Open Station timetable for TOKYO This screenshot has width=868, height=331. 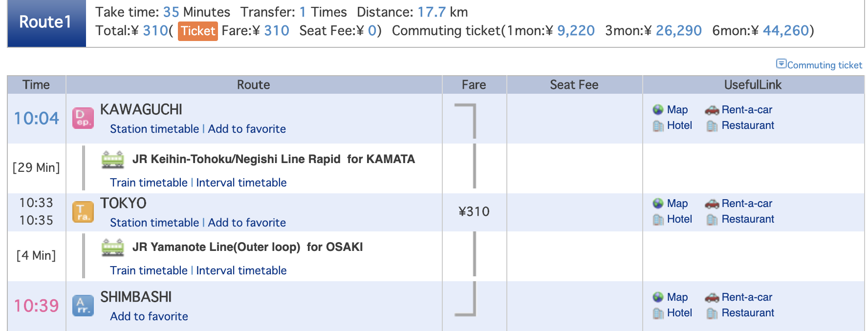(154, 223)
